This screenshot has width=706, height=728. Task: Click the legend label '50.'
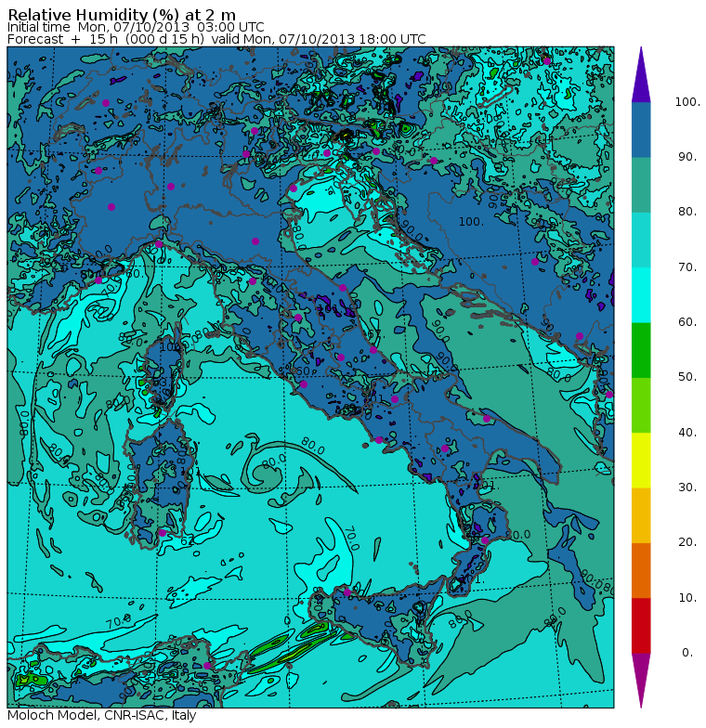coord(687,377)
